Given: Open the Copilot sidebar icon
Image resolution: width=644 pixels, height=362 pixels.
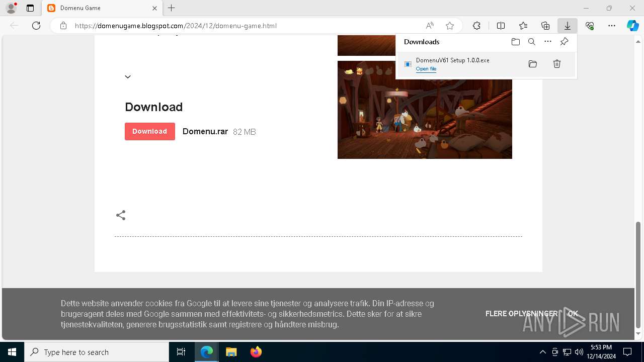Looking at the screenshot, I should [x=632, y=26].
